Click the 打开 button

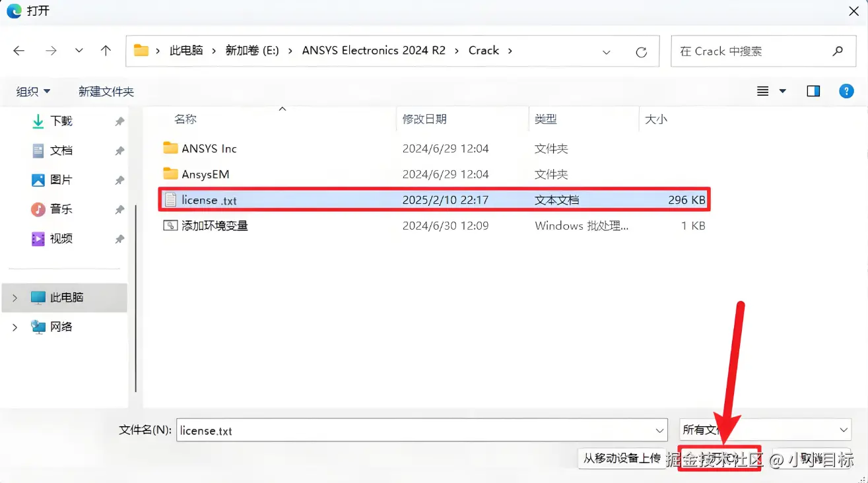click(719, 458)
